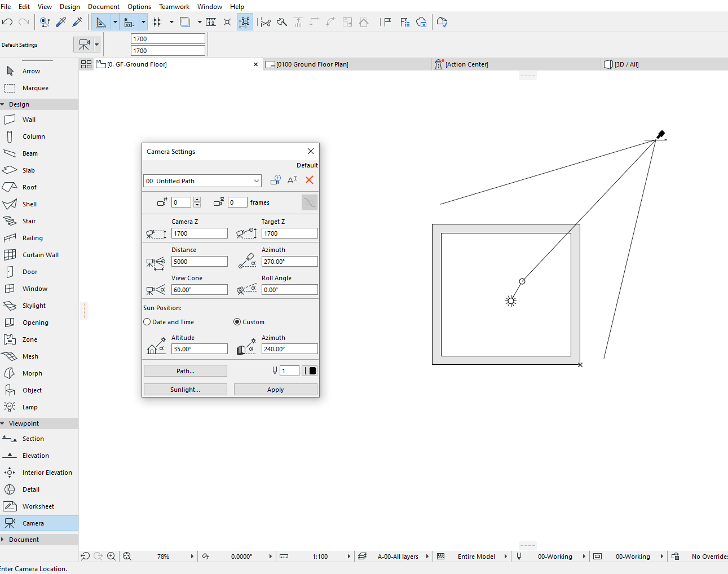Click the Camera Z input field
Image resolution: width=728 pixels, height=574 pixels.
199,233
